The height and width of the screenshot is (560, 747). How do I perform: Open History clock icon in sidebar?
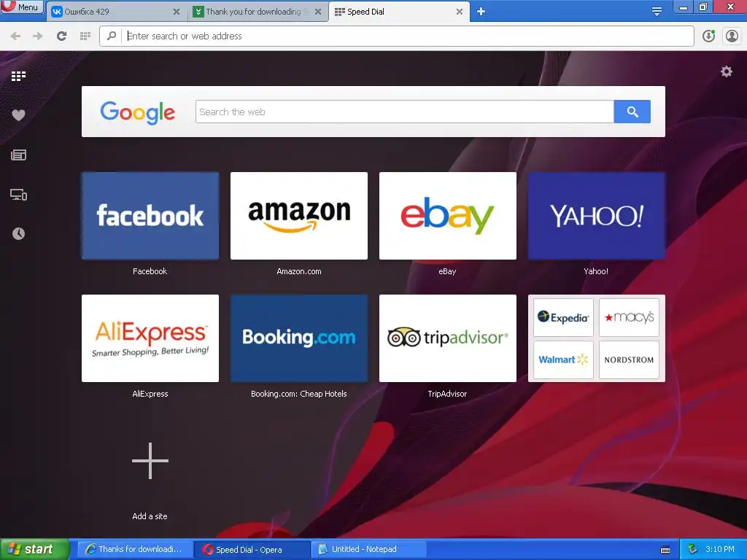pos(18,233)
